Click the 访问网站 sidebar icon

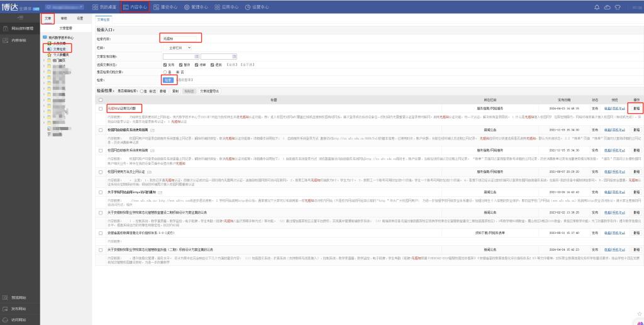(6, 320)
